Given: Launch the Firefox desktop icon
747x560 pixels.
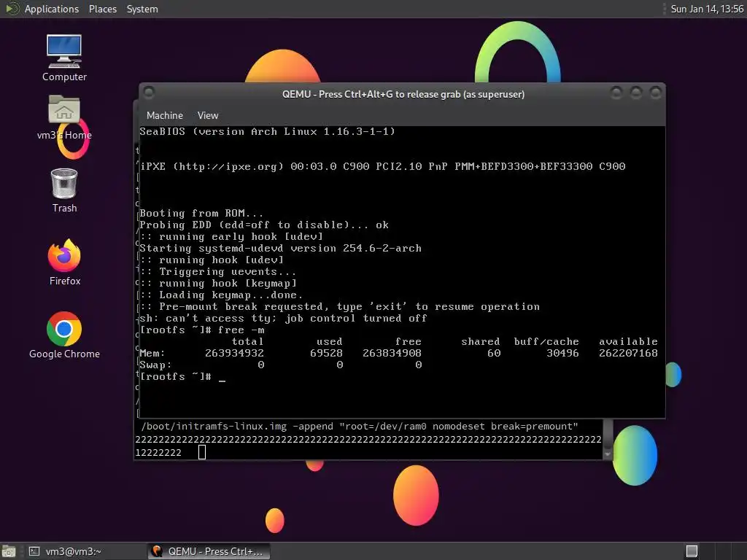Looking at the screenshot, I should click(x=64, y=262).
